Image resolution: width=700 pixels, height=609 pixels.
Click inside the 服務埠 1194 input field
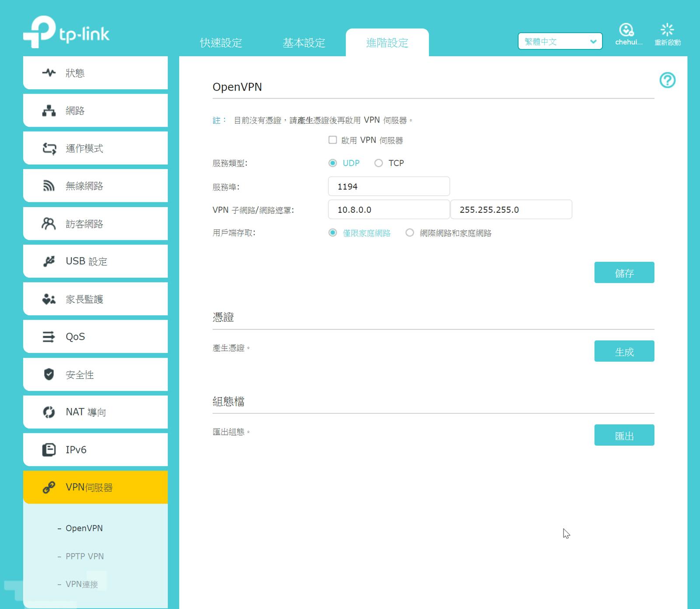[388, 186]
